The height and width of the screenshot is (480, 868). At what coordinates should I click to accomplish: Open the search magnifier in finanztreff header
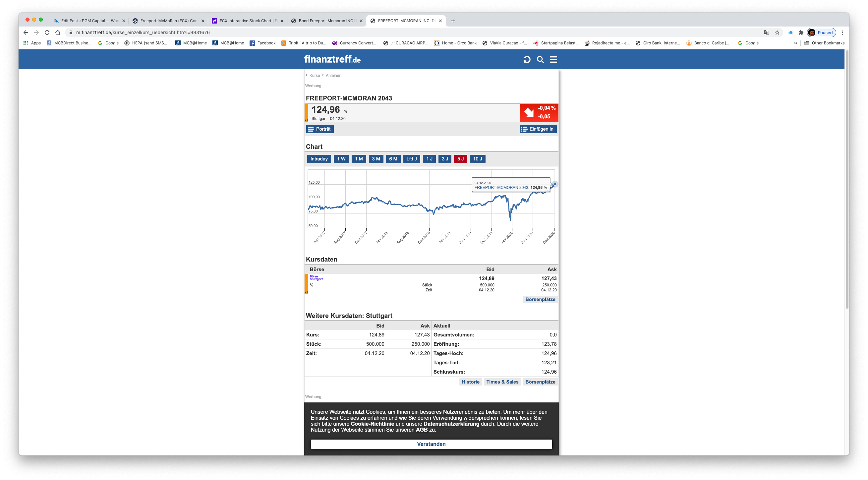coord(540,60)
